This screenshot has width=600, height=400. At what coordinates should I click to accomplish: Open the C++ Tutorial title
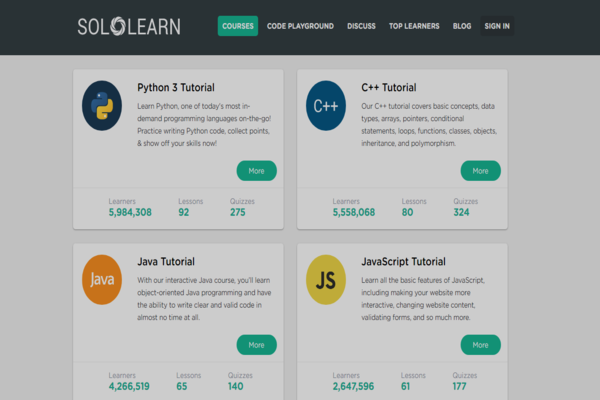click(x=391, y=88)
